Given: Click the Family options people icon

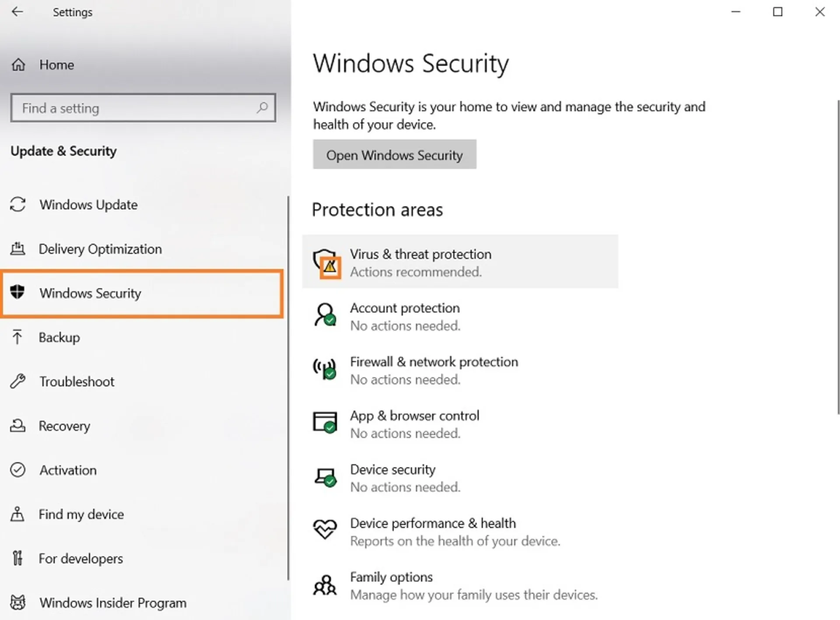Looking at the screenshot, I should 325,585.
